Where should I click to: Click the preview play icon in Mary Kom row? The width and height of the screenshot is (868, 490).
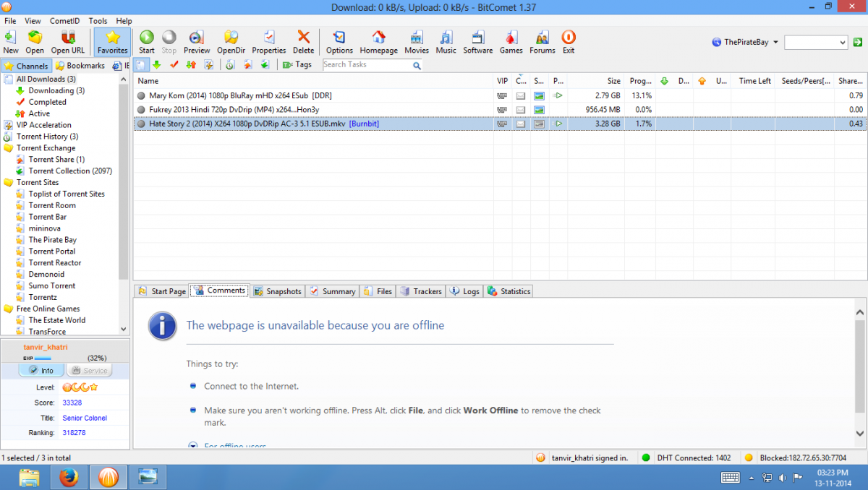(558, 95)
